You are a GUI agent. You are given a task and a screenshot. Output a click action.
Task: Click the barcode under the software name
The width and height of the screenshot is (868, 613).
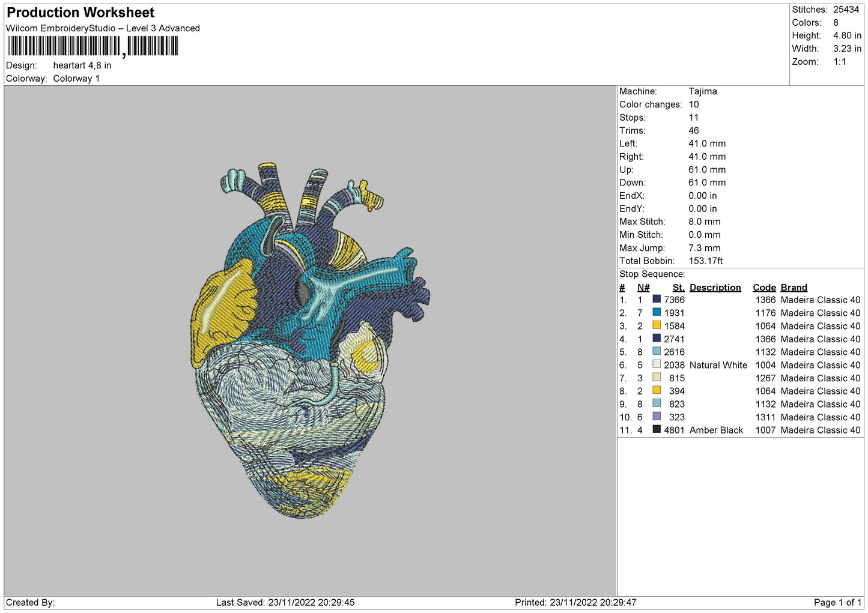pos(93,46)
